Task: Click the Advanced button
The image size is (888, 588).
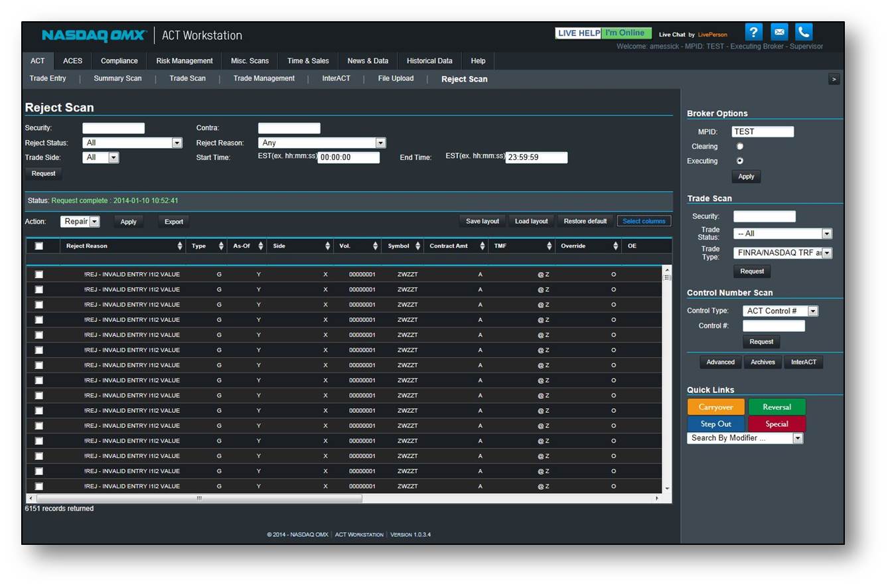Action: tap(721, 362)
